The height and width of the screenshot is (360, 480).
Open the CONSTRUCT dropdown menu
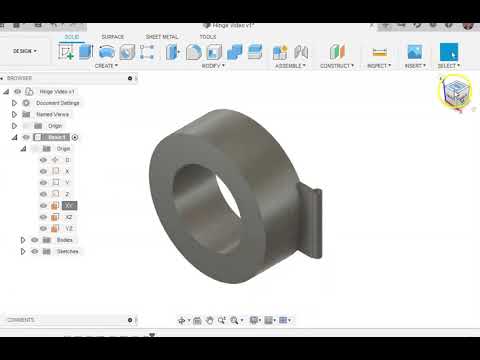[337, 66]
